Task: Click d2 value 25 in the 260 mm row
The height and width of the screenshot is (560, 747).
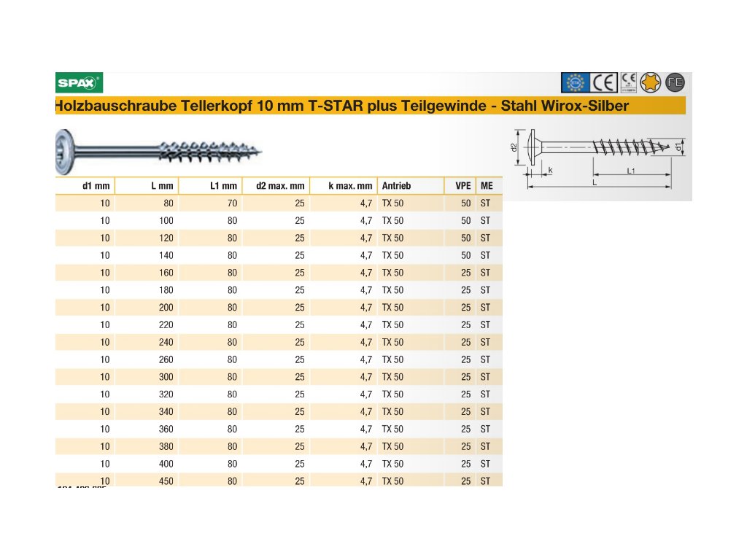Action: 300,359
